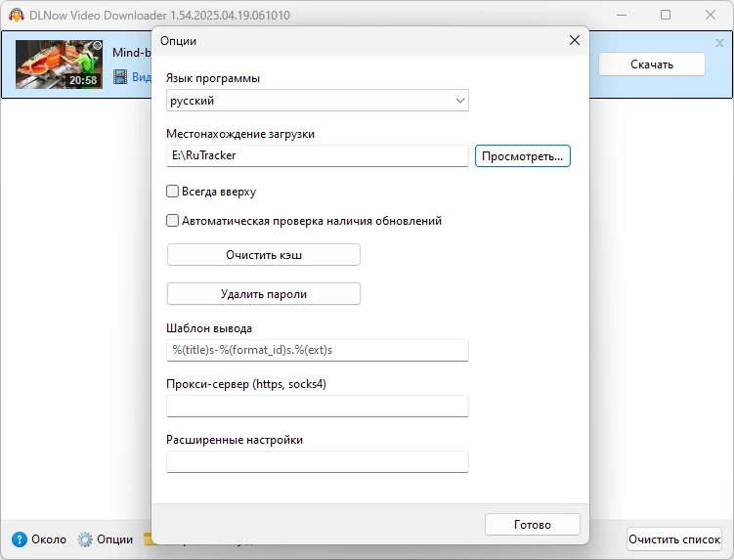Open About via the blue question mark icon
Viewport: 734px width, 560px height.
pos(20,539)
